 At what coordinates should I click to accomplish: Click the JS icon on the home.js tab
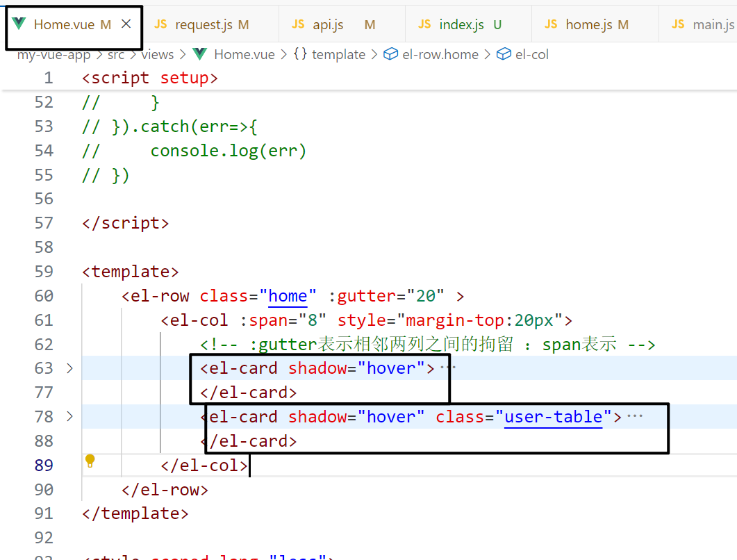(x=551, y=24)
